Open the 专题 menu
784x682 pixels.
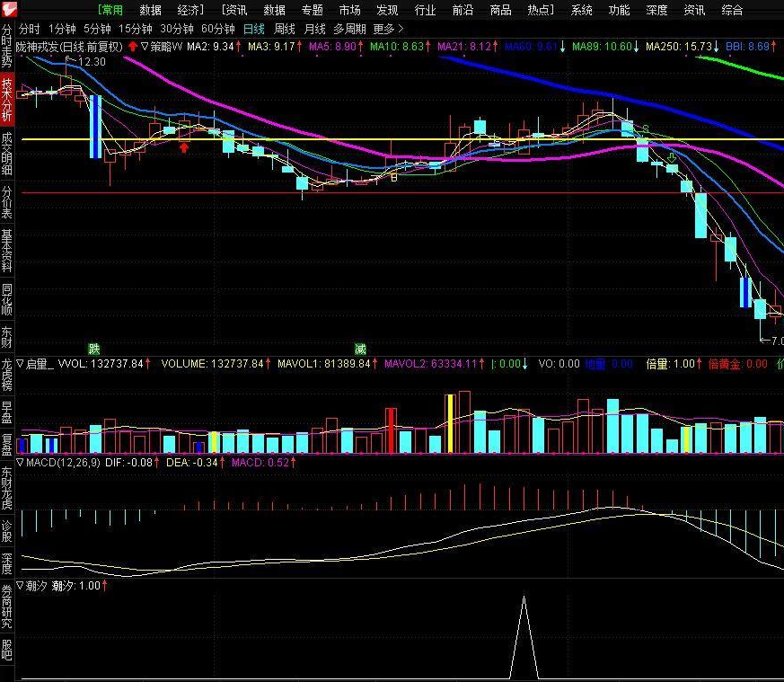pyautogui.click(x=313, y=10)
